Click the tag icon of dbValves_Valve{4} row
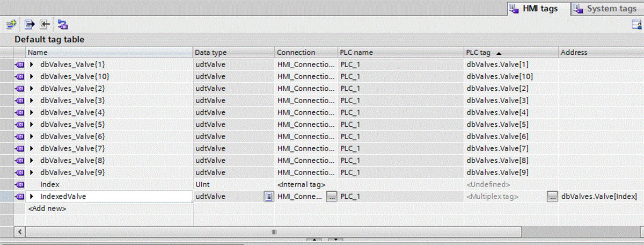This screenshot has width=644, height=245. coord(20,112)
